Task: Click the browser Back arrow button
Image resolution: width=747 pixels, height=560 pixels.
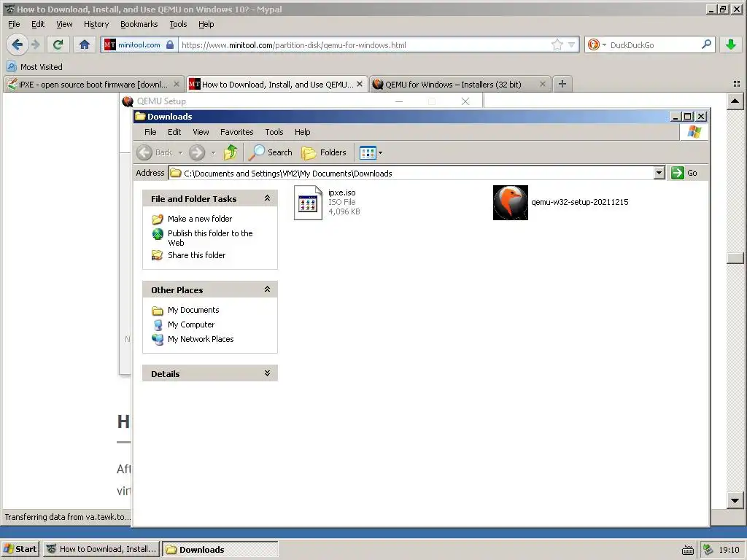Action: (18, 44)
